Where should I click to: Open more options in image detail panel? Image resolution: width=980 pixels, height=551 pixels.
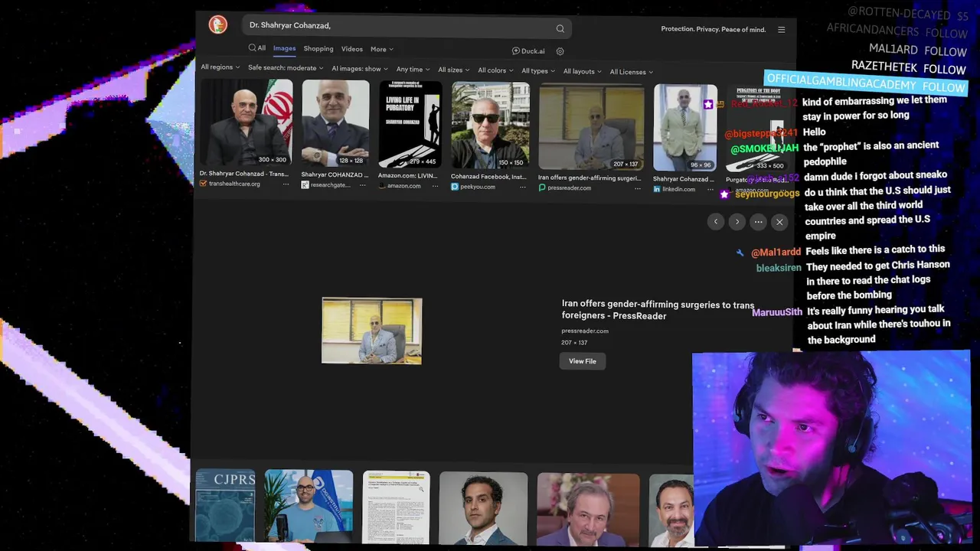758,222
